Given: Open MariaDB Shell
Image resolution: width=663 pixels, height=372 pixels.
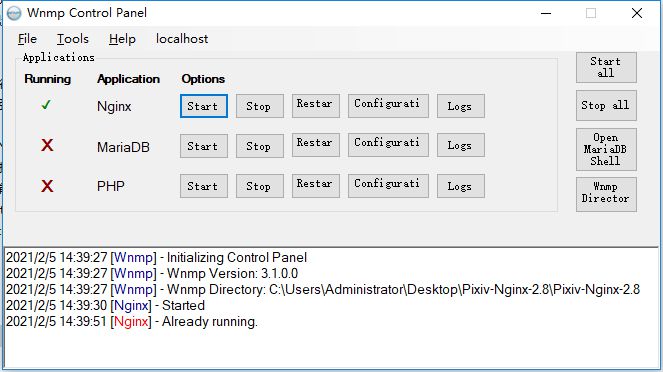Looking at the screenshot, I should (606, 149).
